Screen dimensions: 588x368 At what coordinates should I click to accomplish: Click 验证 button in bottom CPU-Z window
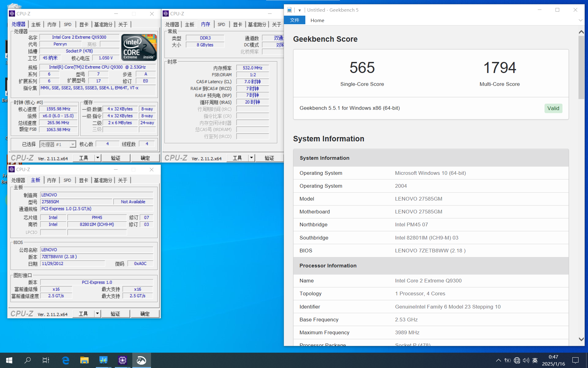[115, 314]
